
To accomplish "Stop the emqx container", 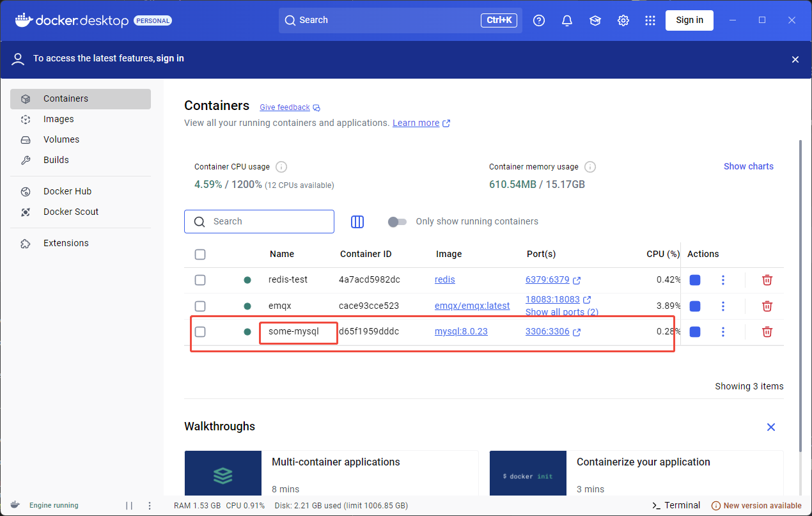I will tap(695, 306).
